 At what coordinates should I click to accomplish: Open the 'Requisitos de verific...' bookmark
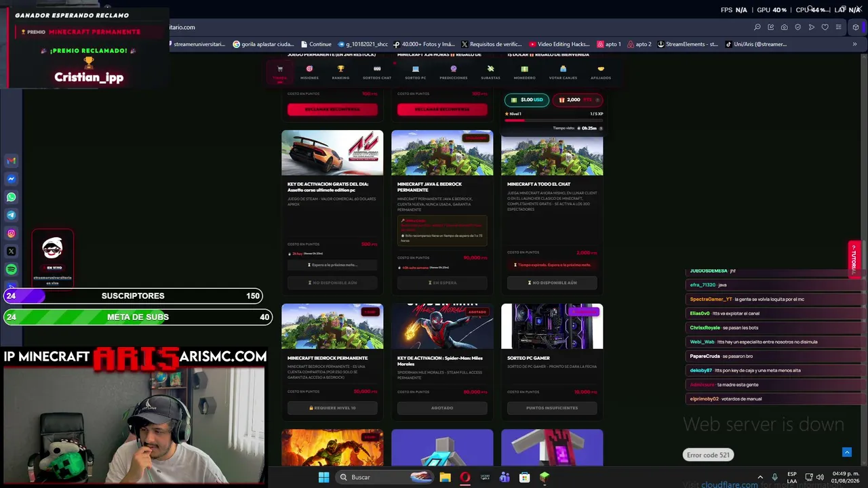click(x=492, y=44)
